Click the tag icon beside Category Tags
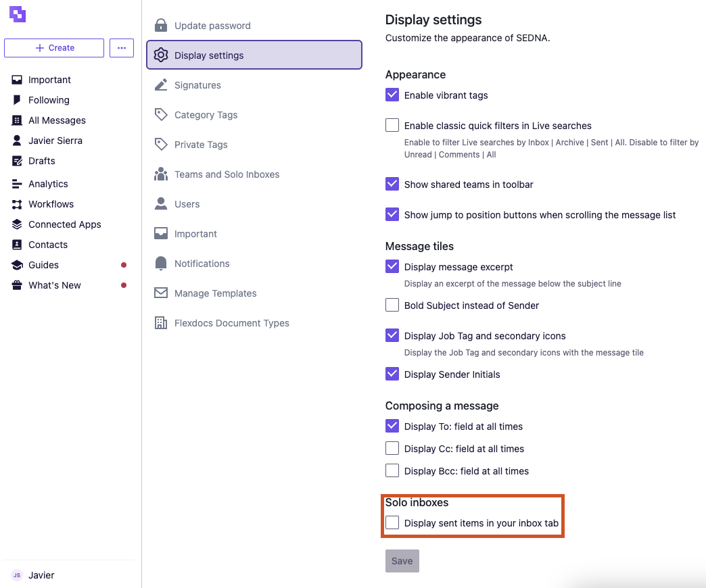 point(161,114)
